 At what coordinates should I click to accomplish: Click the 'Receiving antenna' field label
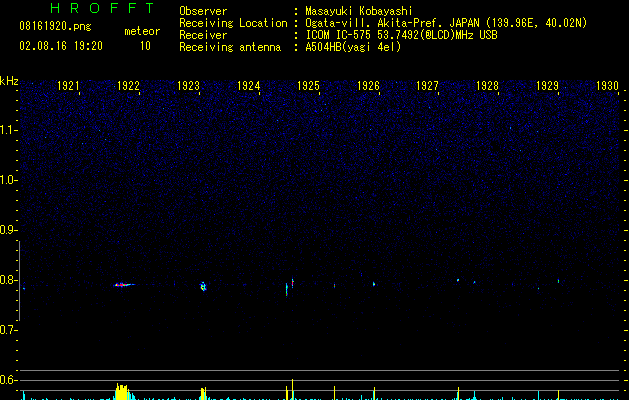click(x=230, y=47)
